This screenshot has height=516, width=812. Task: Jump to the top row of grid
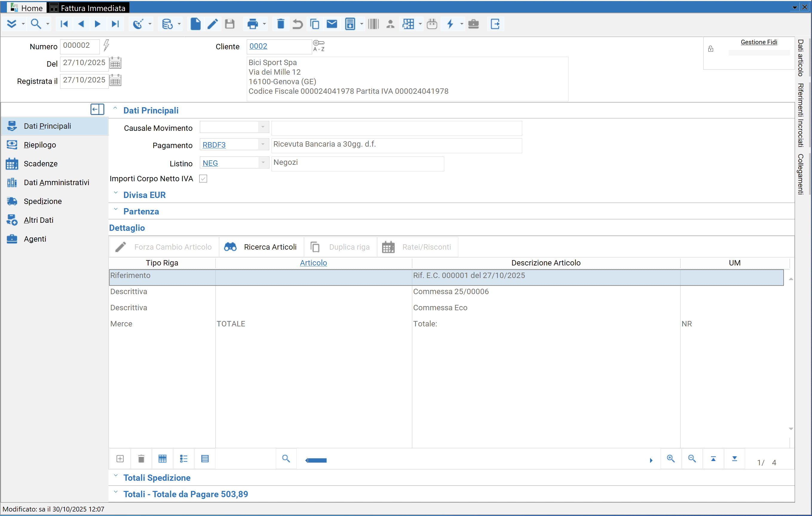(x=713, y=459)
